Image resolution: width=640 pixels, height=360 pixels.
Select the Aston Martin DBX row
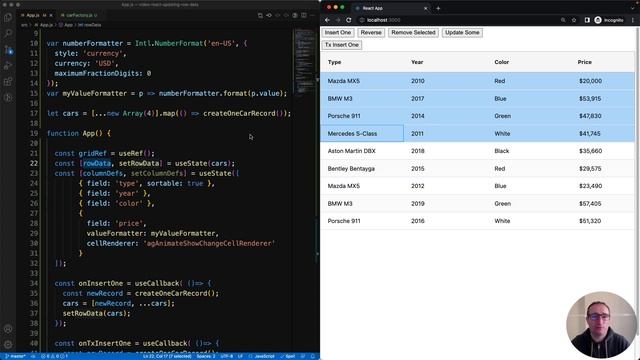tap(478, 151)
